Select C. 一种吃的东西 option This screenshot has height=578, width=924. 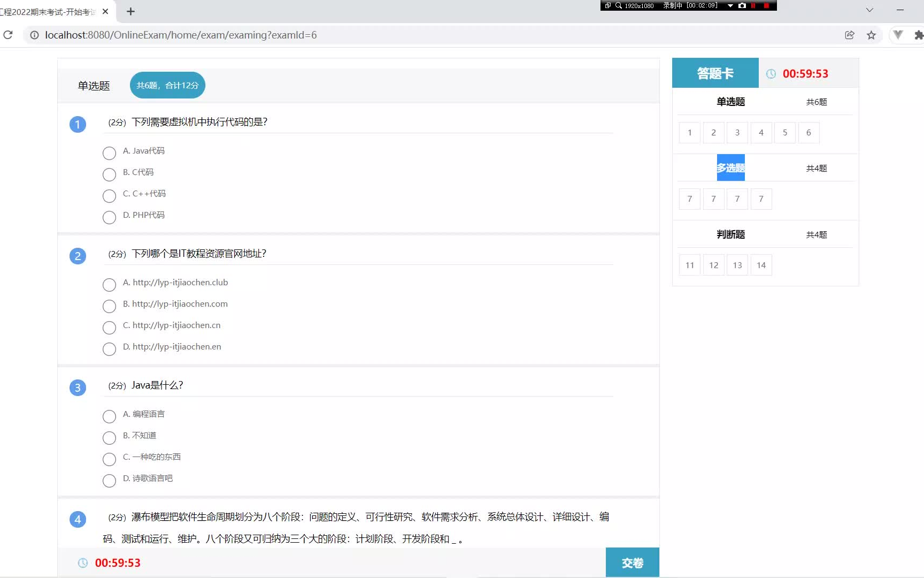109,459
